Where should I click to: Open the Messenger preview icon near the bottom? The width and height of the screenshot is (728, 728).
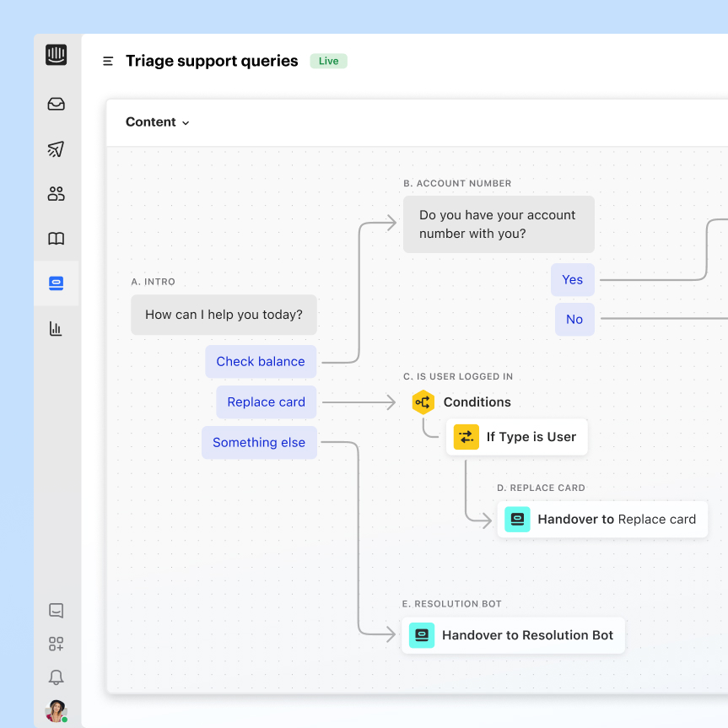[x=56, y=610]
